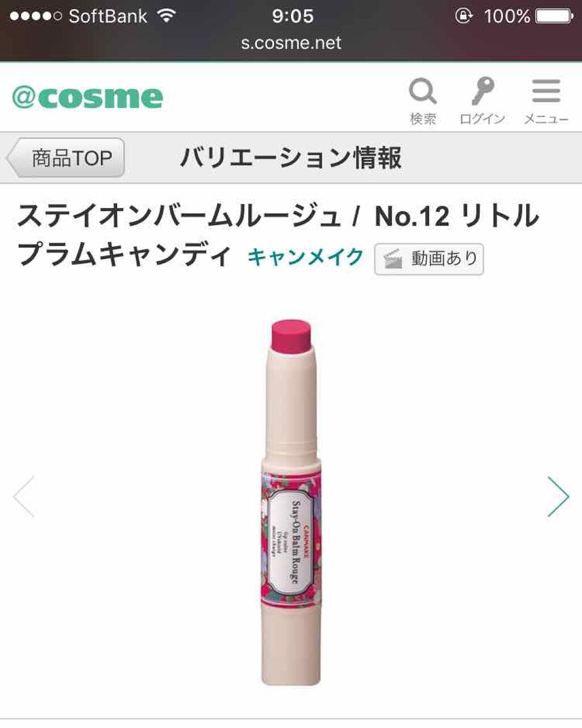Viewport: 582px width, 728px height.
Task: Tap the 検索 label under magnifier
Action: click(423, 119)
